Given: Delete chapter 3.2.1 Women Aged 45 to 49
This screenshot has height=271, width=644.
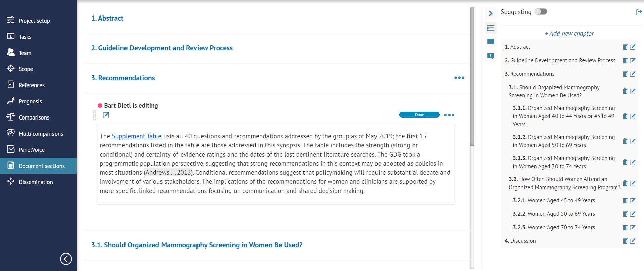Looking at the screenshot, I should click(625, 201).
